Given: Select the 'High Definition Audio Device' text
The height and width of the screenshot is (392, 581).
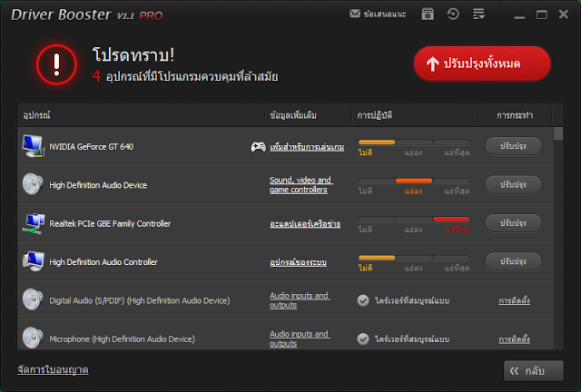Looking at the screenshot, I should click(98, 185).
